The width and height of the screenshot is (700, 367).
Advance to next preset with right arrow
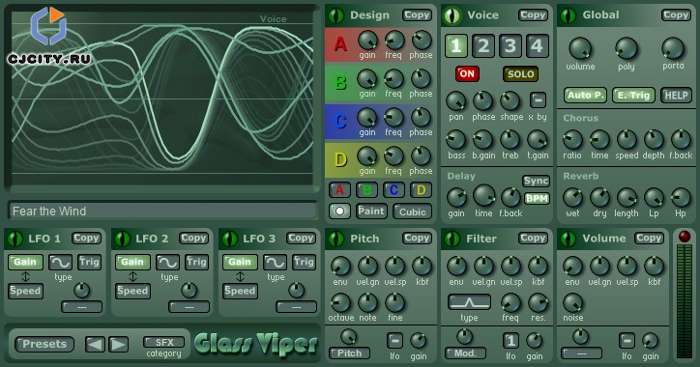pos(118,344)
